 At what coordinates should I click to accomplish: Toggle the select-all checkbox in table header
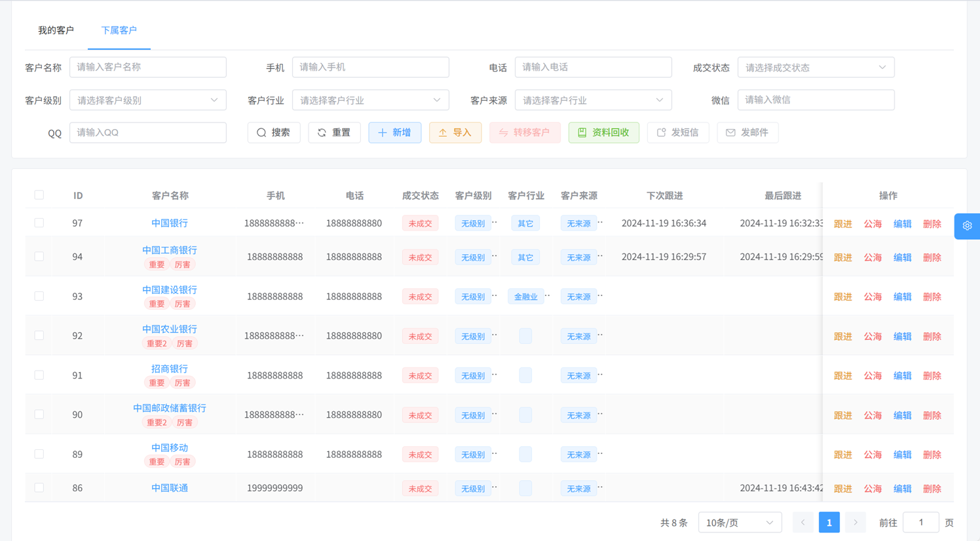pyautogui.click(x=39, y=195)
